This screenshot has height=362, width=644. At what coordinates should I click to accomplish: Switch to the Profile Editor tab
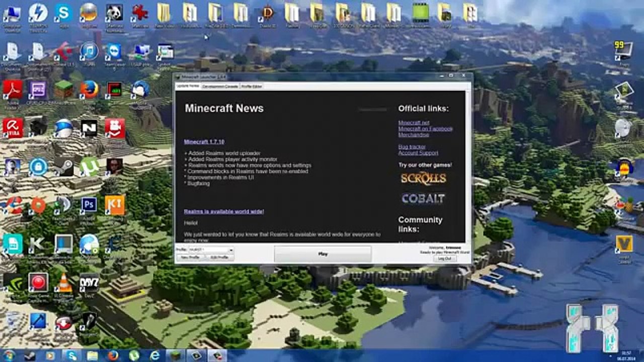[x=252, y=86]
